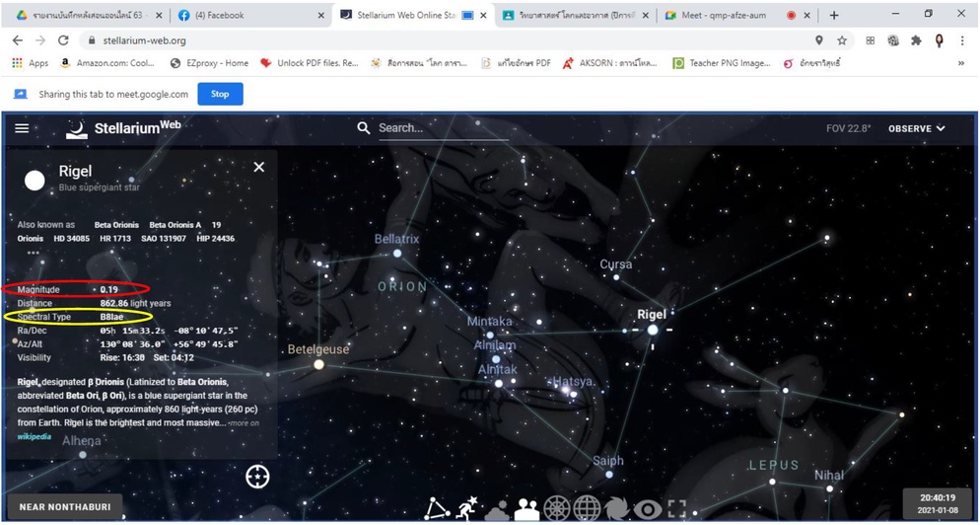
Task: Select the star Bellatrix
Action: [397, 253]
